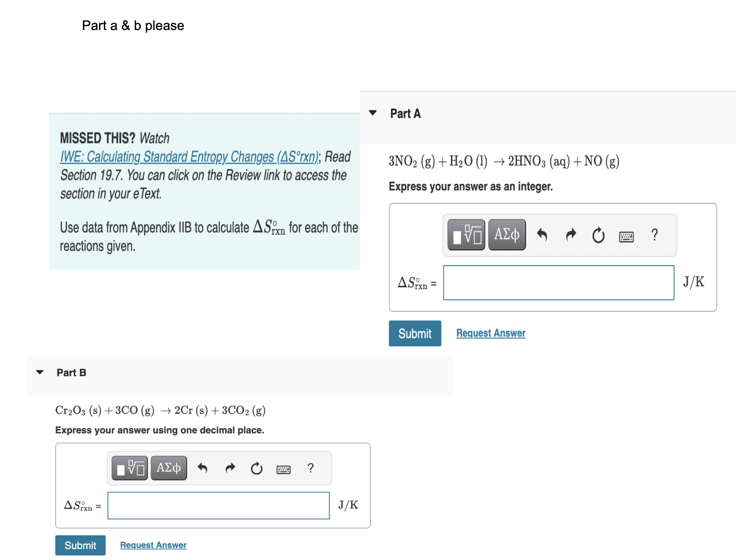Click the Part B section header

[71, 372]
